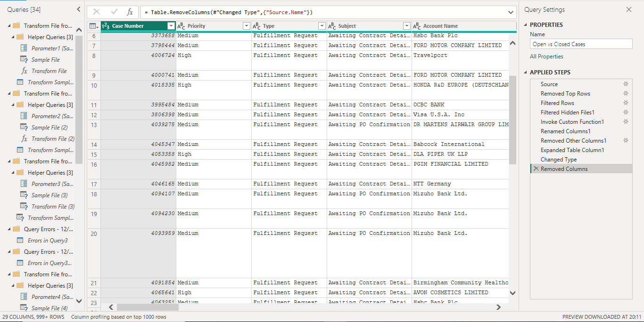Viewport: 644px width, 322px height.
Task: Click the fx formula icon
Action: (x=130, y=12)
